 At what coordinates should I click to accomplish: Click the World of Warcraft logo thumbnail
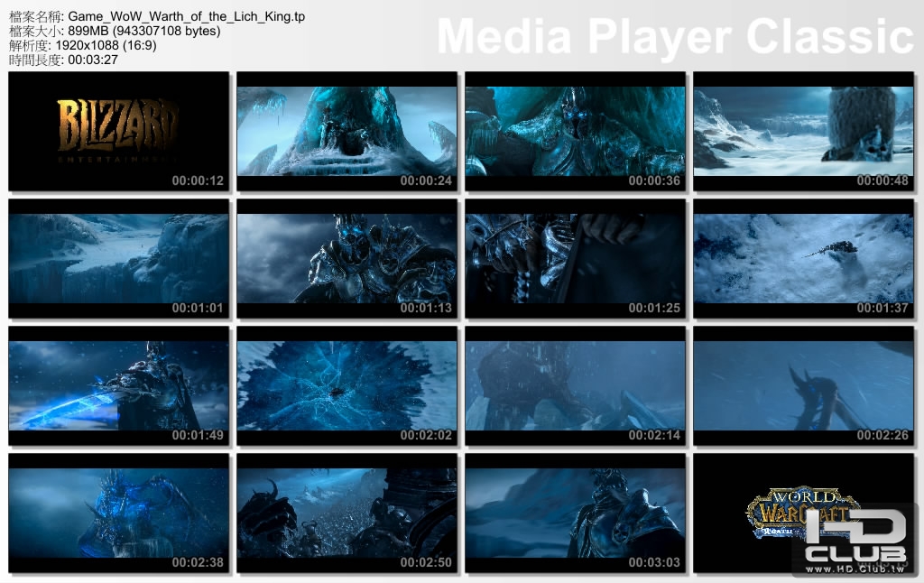803,514
